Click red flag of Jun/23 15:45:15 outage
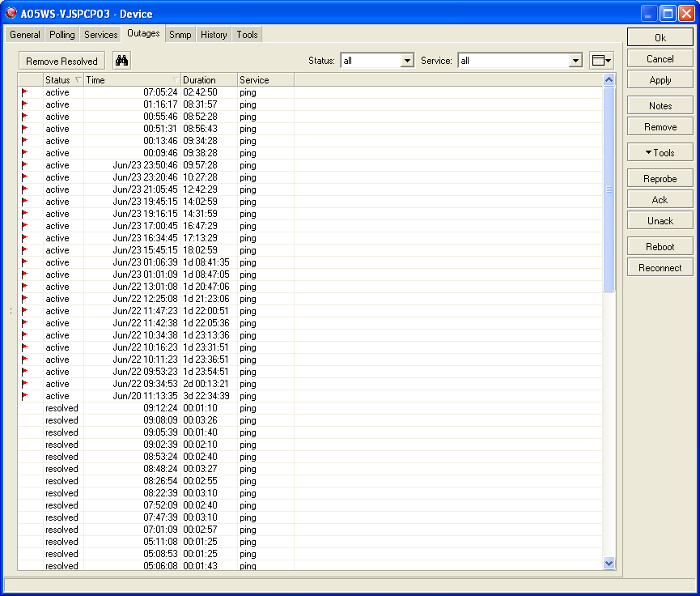The width and height of the screenshot is (700, 596). (x=24, y=250)
